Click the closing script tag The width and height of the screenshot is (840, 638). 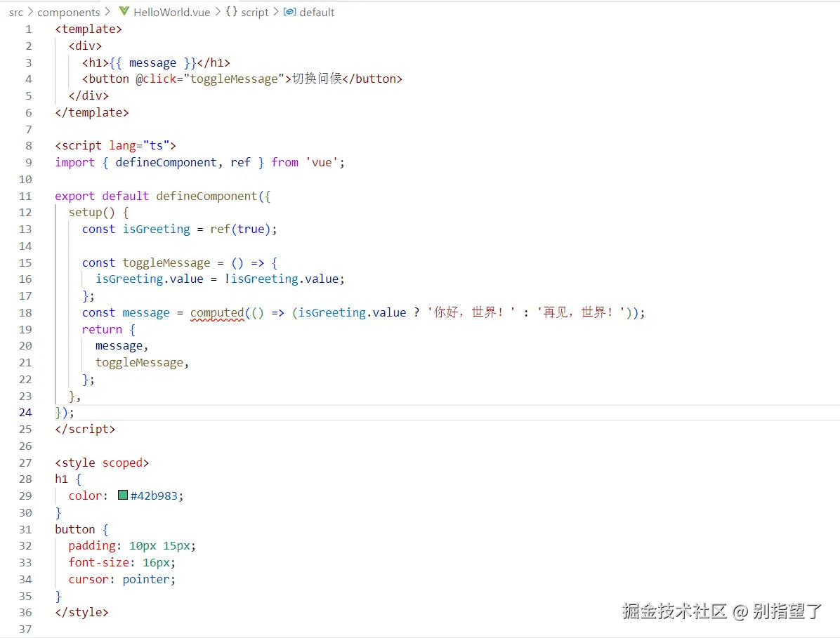tap(85, 430)
